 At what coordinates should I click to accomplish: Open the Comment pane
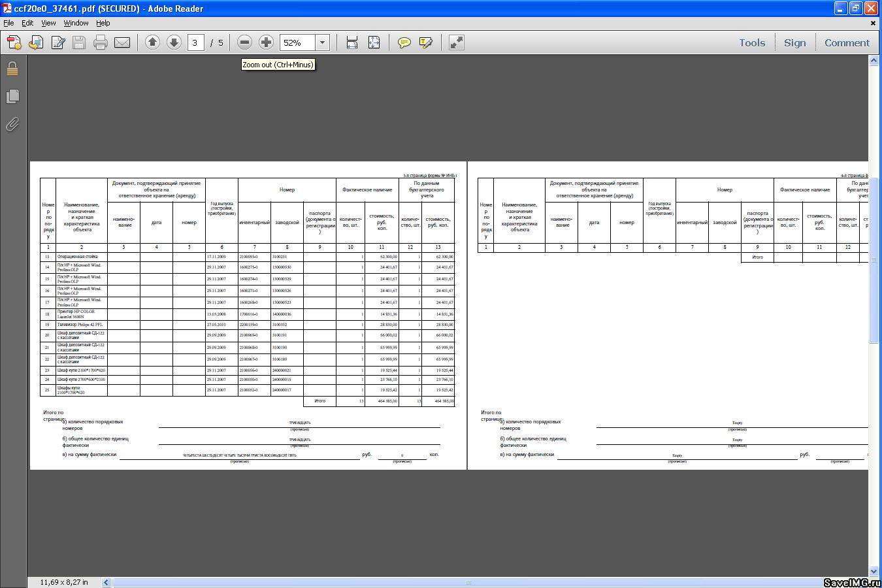point(847,42)
